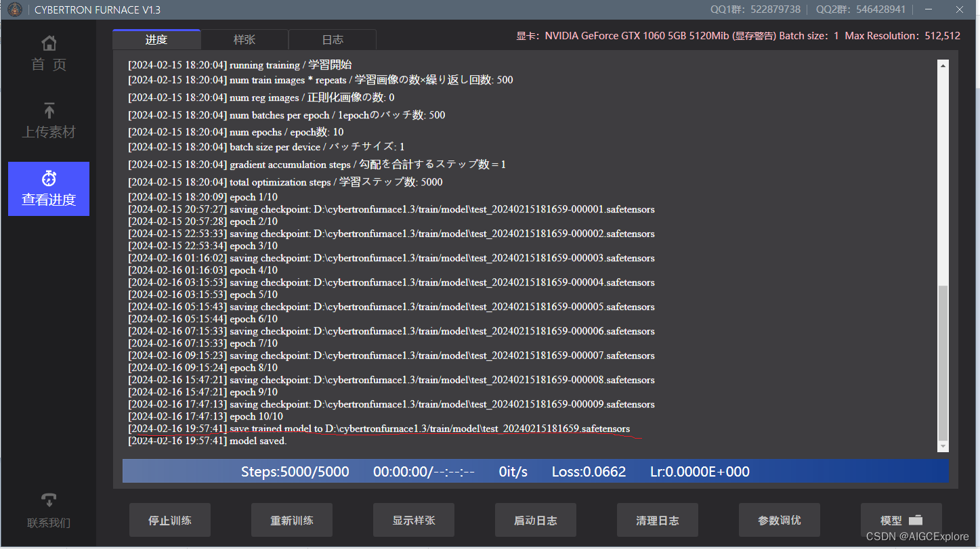Click 参数调优 parameter tuning button

click(780, 520)
